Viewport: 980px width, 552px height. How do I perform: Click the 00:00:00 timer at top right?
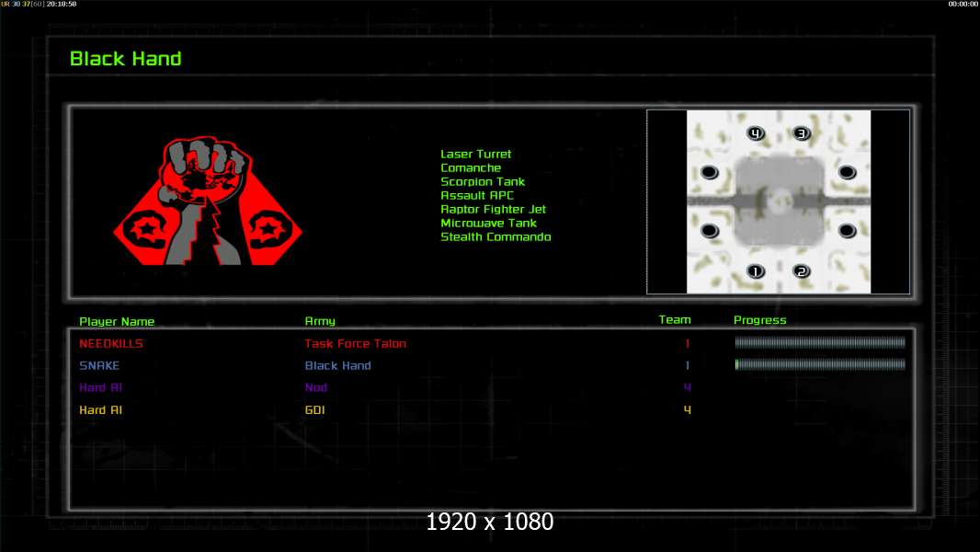tap(963, 4)
